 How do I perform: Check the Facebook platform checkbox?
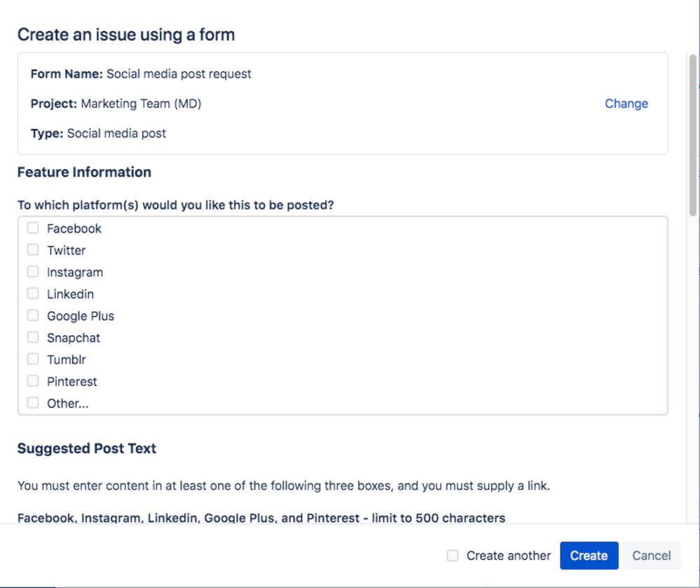[32, 227]
